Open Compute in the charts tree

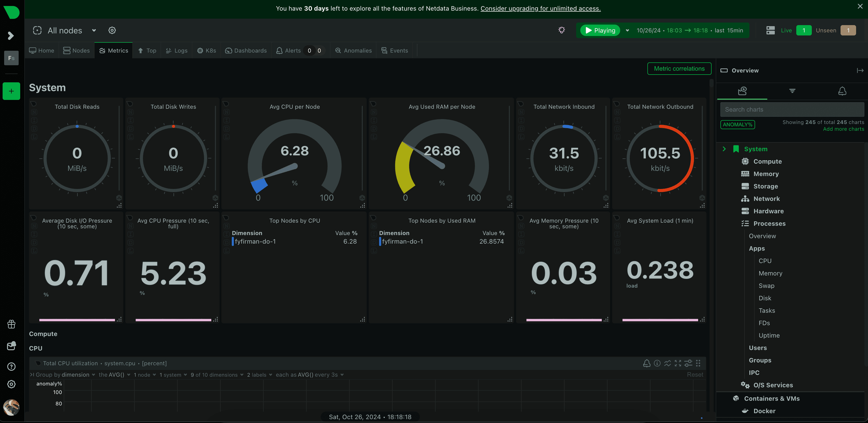[767, 161]
